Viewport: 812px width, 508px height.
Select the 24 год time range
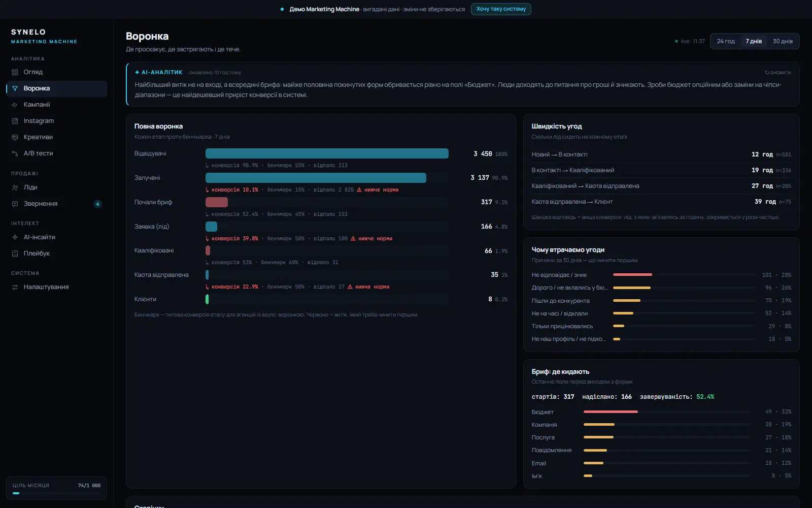pos(726,41)
